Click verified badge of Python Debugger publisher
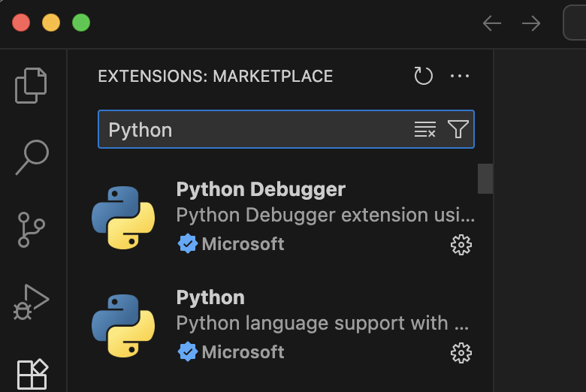586x392 pixels. [x=187, y=243]
